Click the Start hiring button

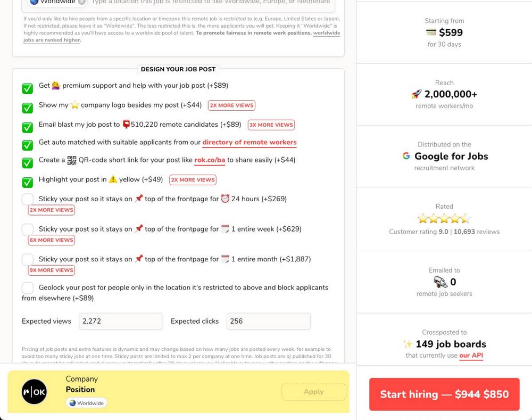point(444,394)
